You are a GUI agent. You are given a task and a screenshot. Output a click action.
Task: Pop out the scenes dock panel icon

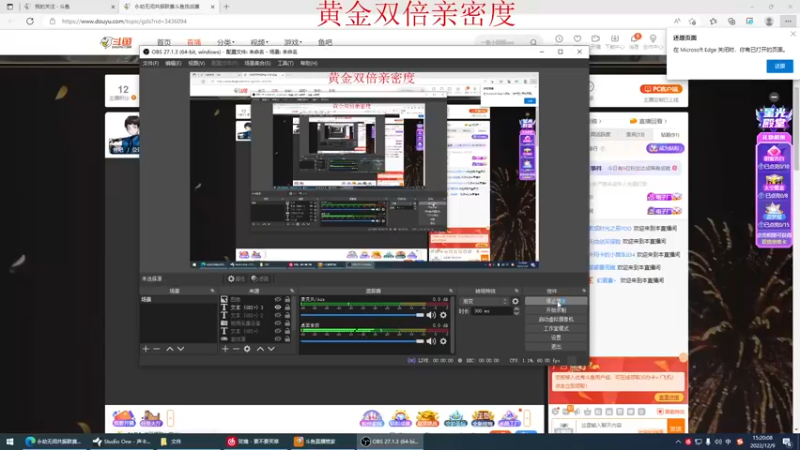212,291
